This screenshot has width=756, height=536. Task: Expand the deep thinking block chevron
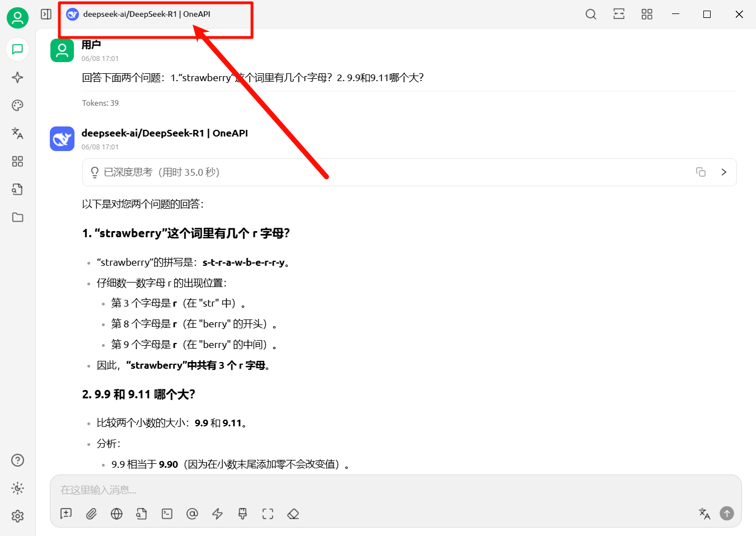pos(724,172)
